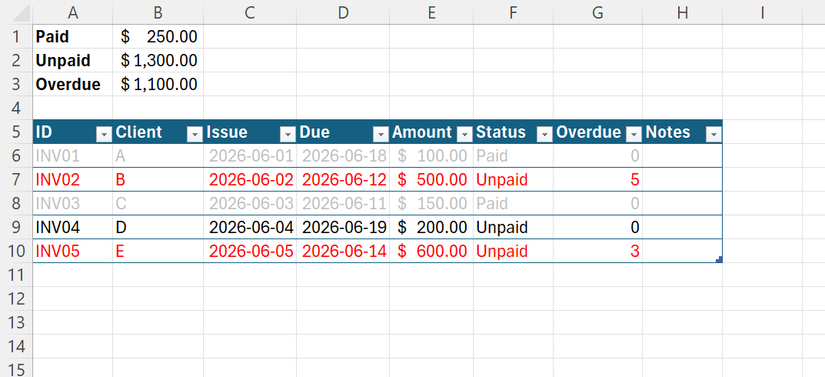Viewport: 825px width, 377px height.
Task: Click the $ 200.00 amount cell
Action: tap(431, 227)
